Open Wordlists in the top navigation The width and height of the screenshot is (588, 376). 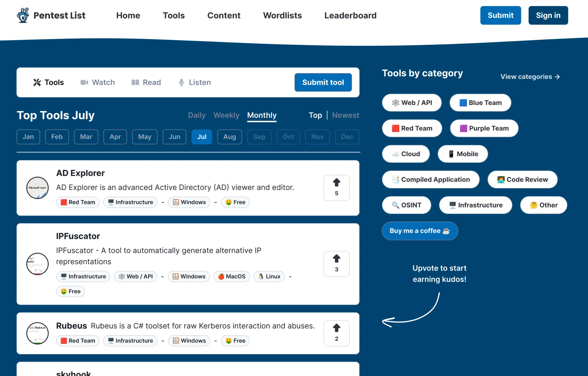(x=282, y=15)
